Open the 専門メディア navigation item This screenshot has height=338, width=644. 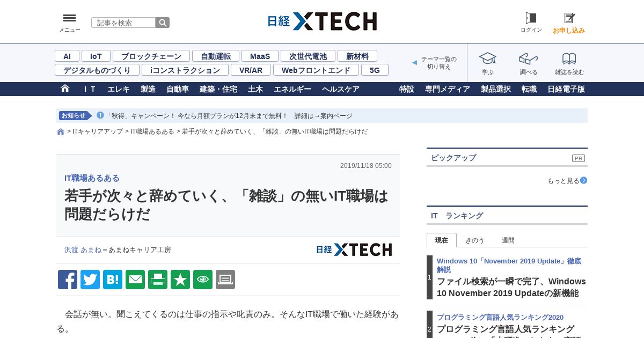448,89
